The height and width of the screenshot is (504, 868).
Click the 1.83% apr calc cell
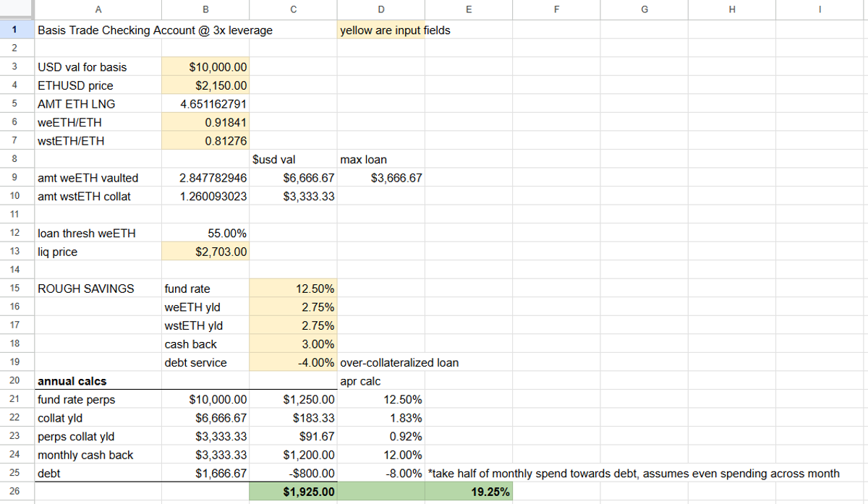pos(381,418)
